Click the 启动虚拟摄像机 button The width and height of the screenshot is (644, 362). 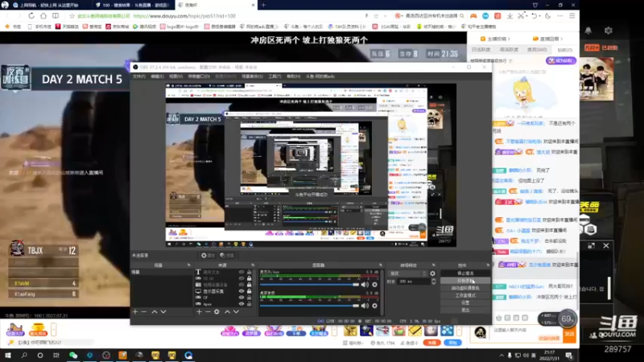coord(465,288)
